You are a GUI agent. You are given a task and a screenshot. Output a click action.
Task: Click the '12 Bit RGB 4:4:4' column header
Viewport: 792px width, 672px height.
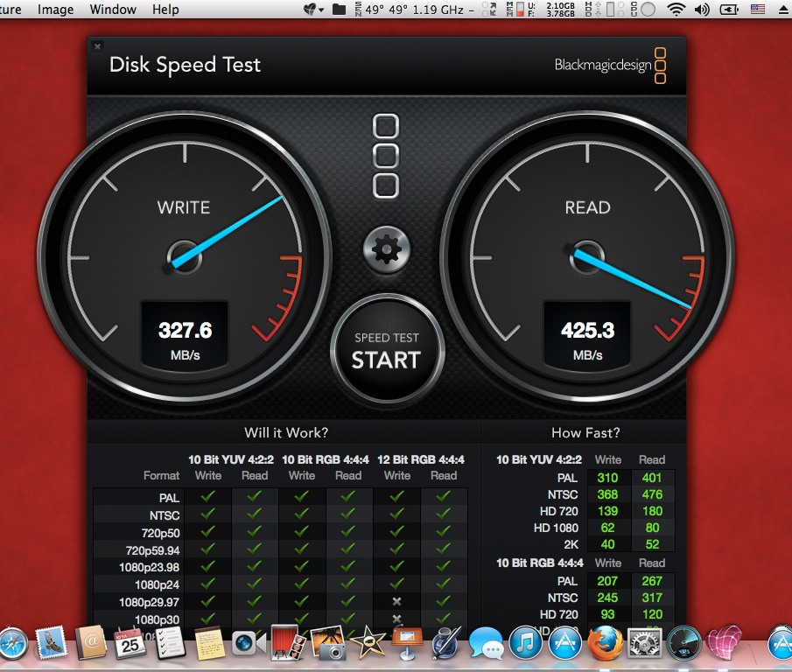tap(421, 460)
